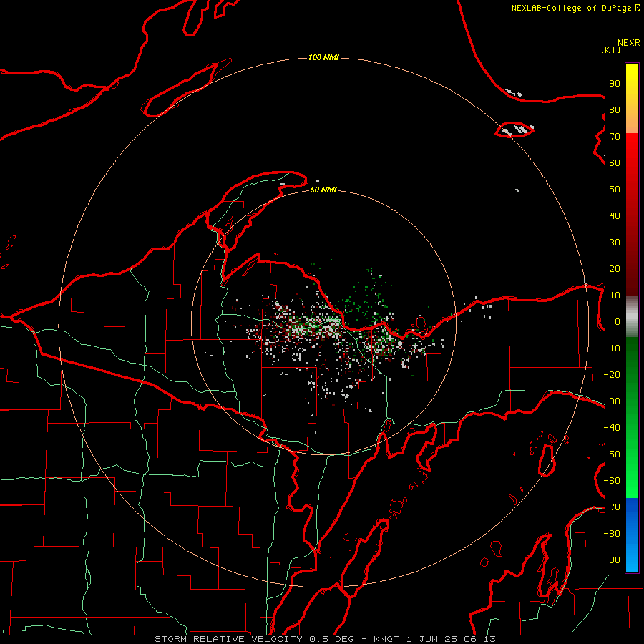Click the [KT] units label

(x=610, y=49)
